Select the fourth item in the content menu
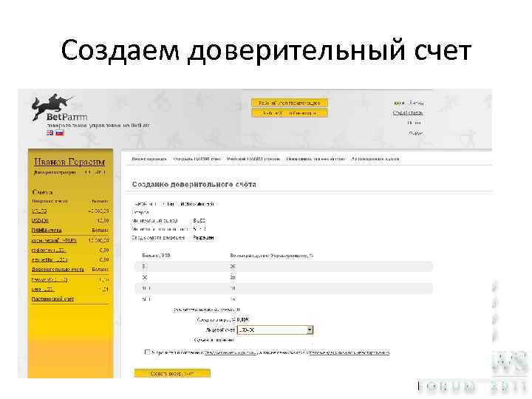The height and width of the screenshot is (399, 532). (x=316, y=159)
